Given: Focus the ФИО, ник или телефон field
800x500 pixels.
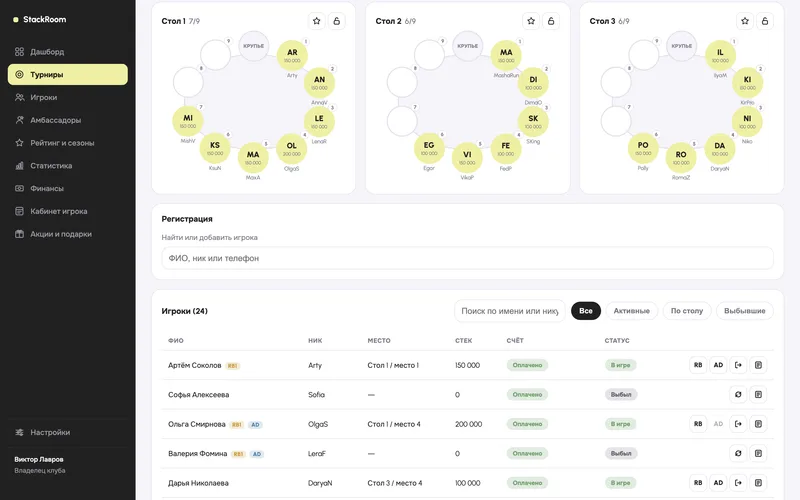Looking at the screenshot, I should tap(467, 258).
